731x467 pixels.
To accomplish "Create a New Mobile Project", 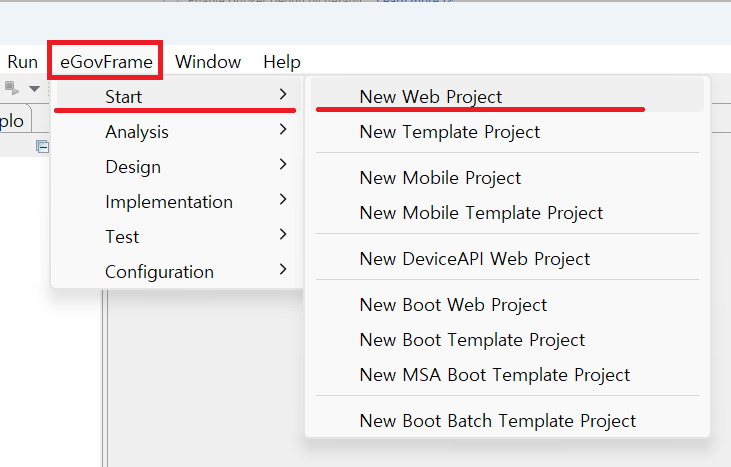I will (440, 178).
